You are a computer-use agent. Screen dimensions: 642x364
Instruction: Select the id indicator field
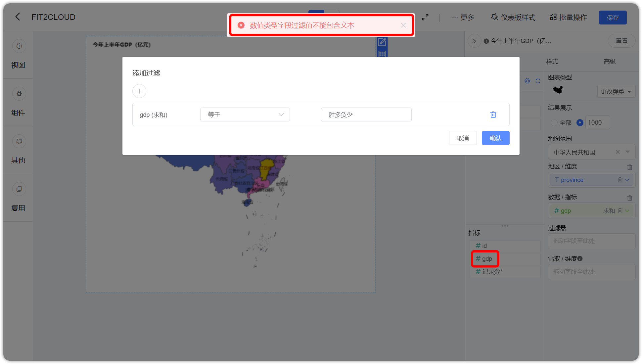tap(505, 246)
